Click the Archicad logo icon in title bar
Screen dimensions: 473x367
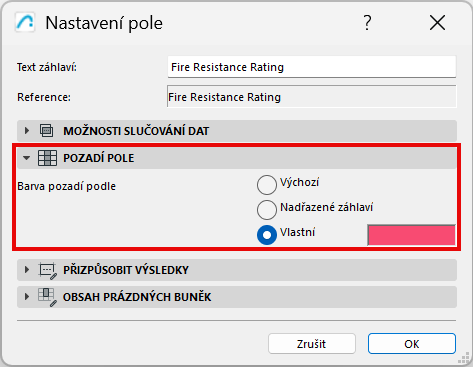point(25,22)
